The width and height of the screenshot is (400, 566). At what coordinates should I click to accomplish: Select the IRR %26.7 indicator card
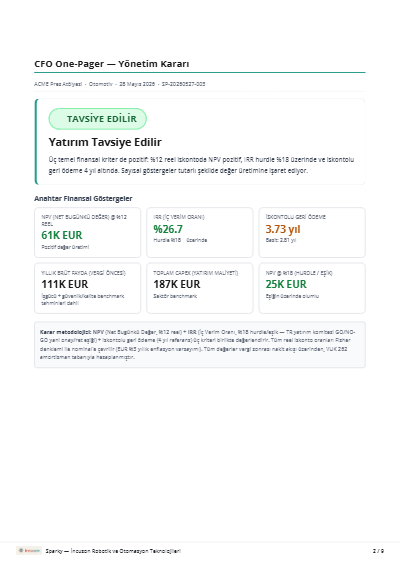[200, 232]
